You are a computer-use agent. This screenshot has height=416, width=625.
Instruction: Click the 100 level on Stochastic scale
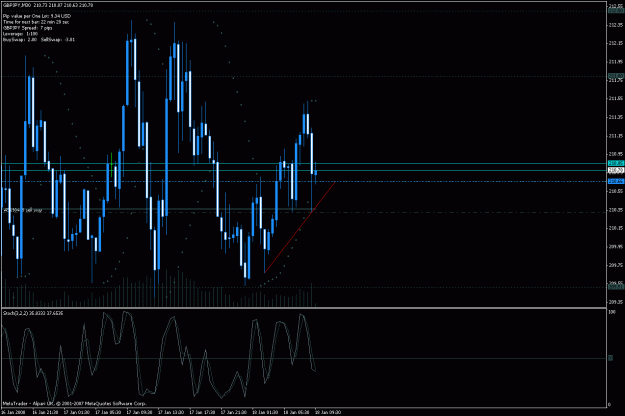click(611, 312)
